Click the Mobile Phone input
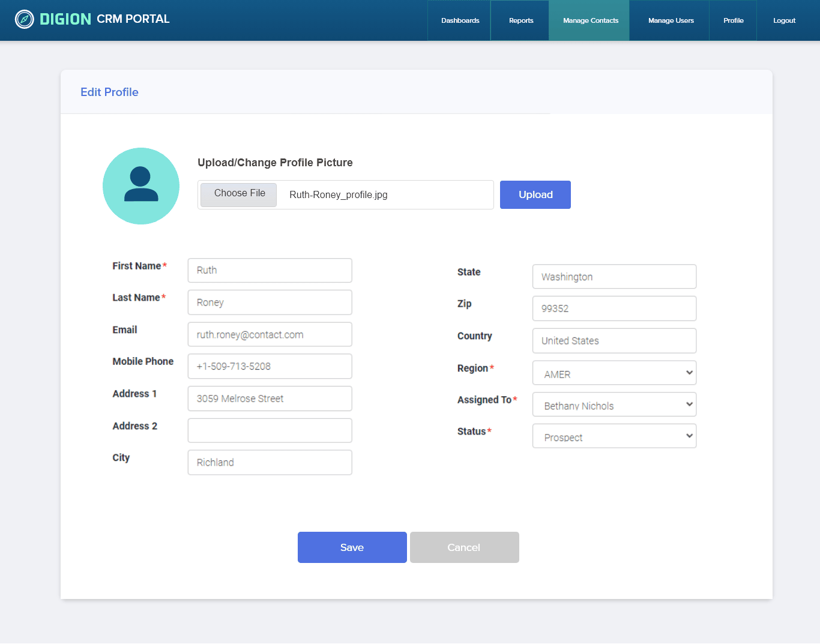Screen dimensions: 820x644 tap(270, 366)
